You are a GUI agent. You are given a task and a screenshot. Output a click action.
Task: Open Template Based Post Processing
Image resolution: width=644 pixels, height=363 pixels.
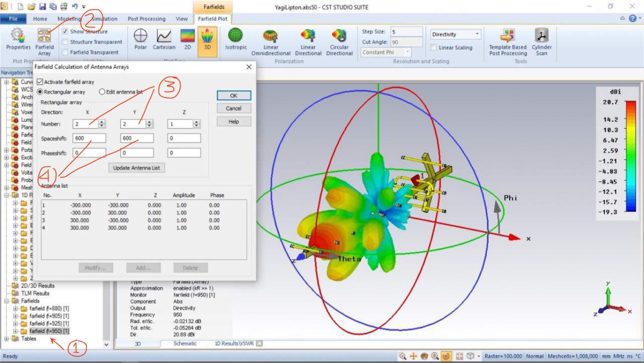[x=508, y=42]
